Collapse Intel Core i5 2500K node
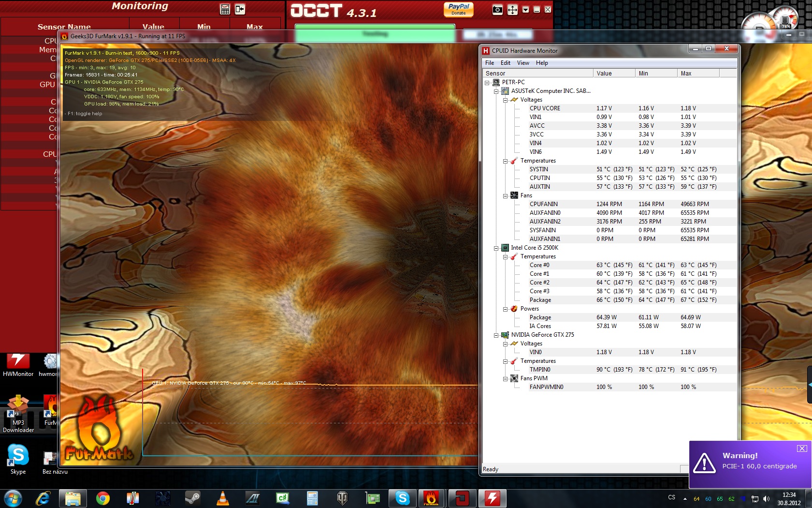 [496, 248]
